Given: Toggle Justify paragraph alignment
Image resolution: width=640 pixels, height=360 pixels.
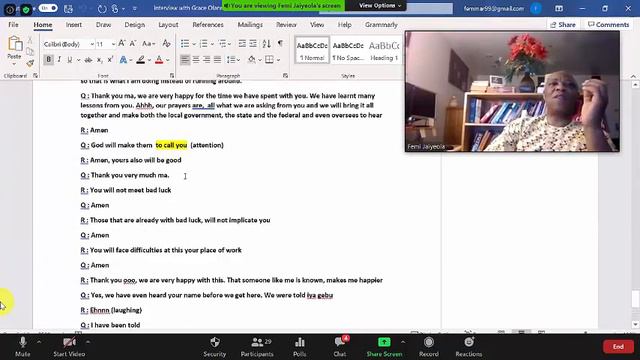Looking at the screenshot, I should click(218, 60).
